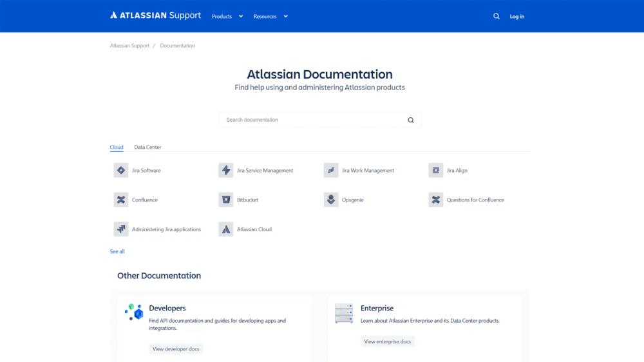The width and height of the screenshot is (644, 362).
Task: Open the Resources menu
Action: [x=265, y=17]
